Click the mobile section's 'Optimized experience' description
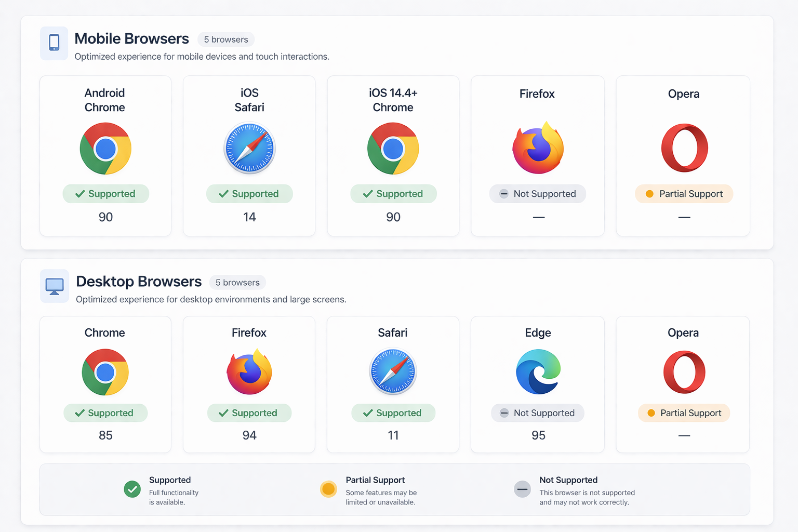Screen dimensions: 798x532 (x=202, y=57)
